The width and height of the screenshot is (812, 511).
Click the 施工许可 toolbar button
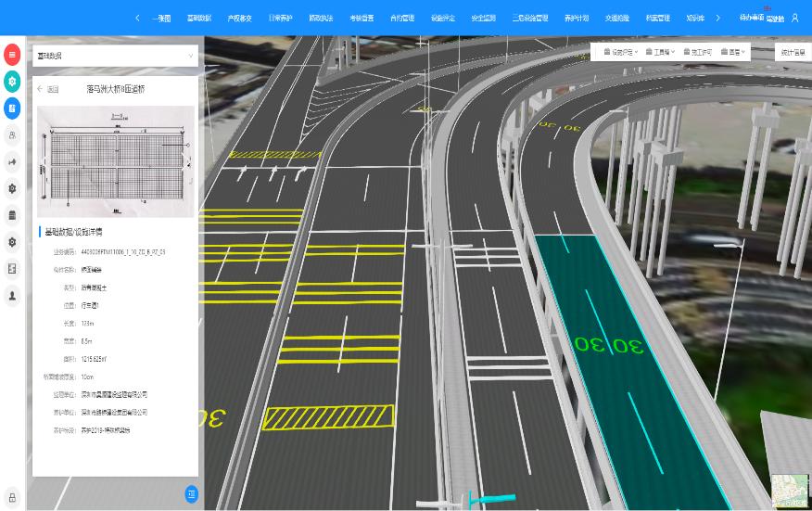click(698, 53)
